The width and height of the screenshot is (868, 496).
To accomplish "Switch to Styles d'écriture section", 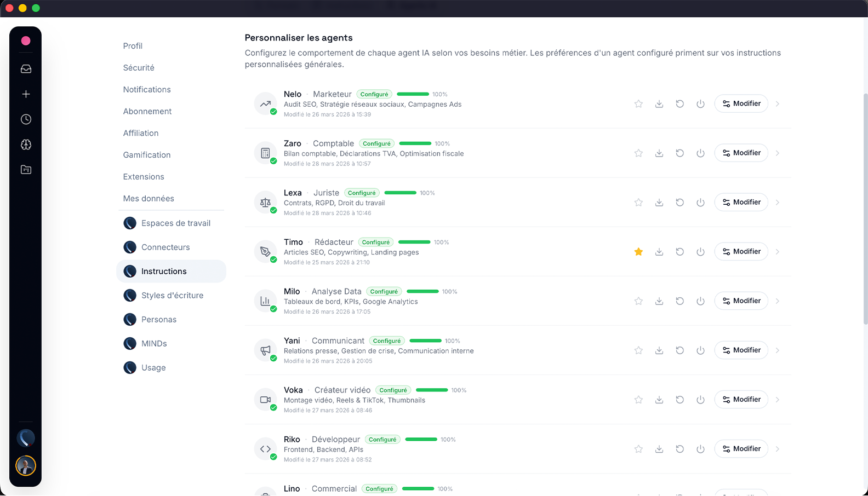I will click(x=172, y=296).
